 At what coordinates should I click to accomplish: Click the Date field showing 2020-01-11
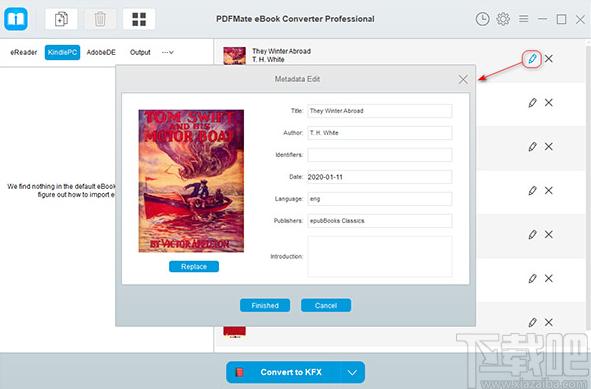[380, 177]
